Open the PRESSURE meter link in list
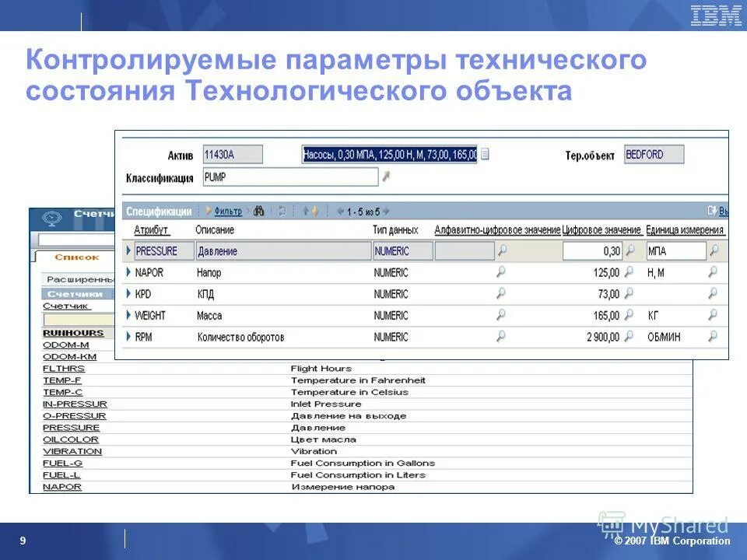Image resolution: width=747 pixels, height=560 pixels. 71,428
